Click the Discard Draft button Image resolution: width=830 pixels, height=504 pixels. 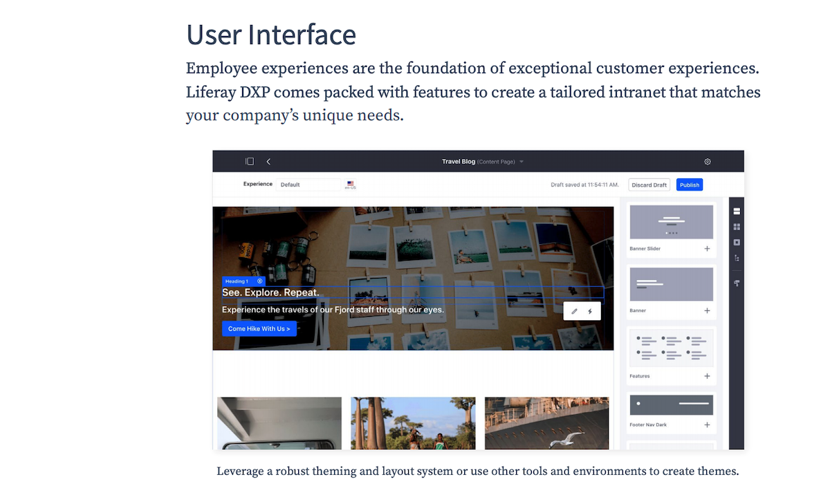pos(649,185)
